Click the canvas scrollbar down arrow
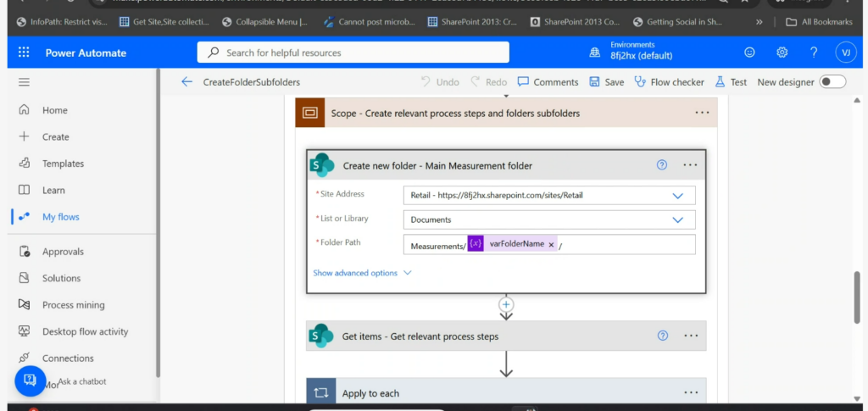This screenshot has height=411, width=868. [857, 397]
